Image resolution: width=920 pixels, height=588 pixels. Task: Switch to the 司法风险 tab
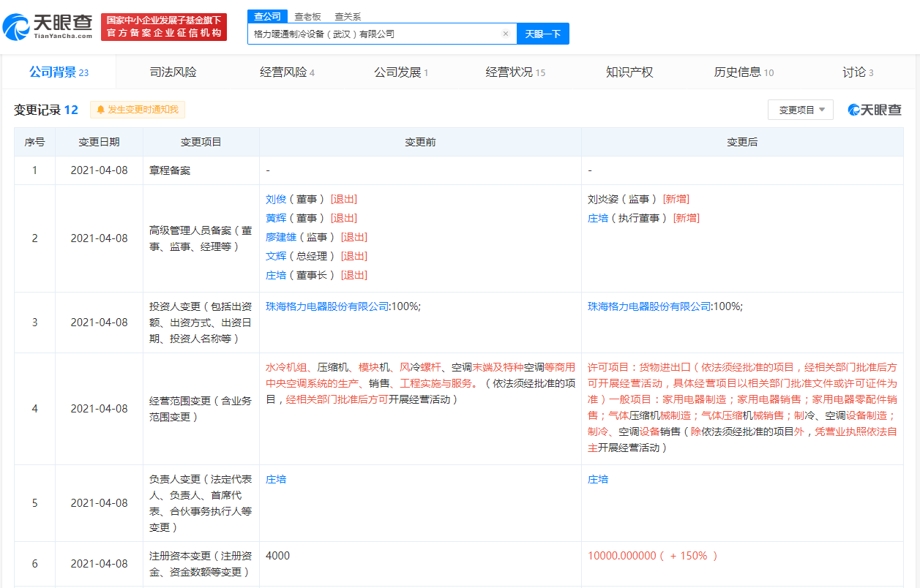click(x=173, y=72)
